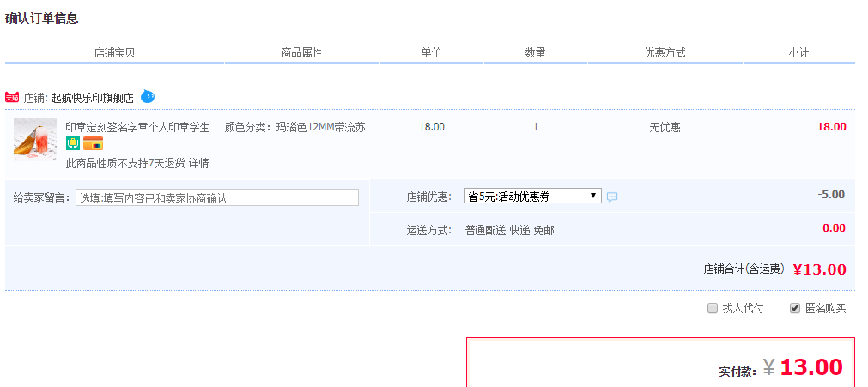The width and height of the screenshot is (868, 387).
Task: Enable the 找人代付 checkbox
Action: [713, 309]
